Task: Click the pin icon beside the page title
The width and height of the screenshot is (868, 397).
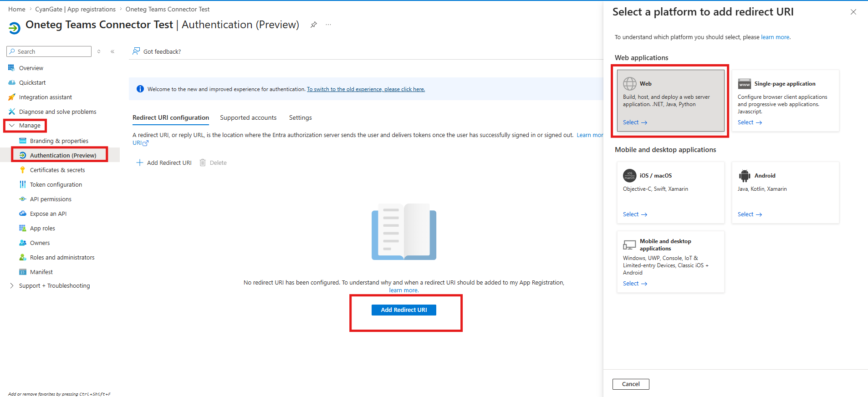Action: click(314, 25)
